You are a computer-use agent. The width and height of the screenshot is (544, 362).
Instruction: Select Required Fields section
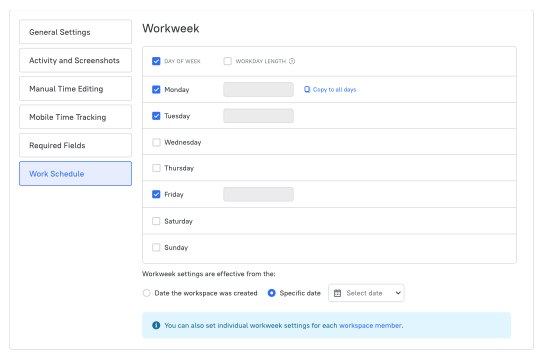pos(75,145)
